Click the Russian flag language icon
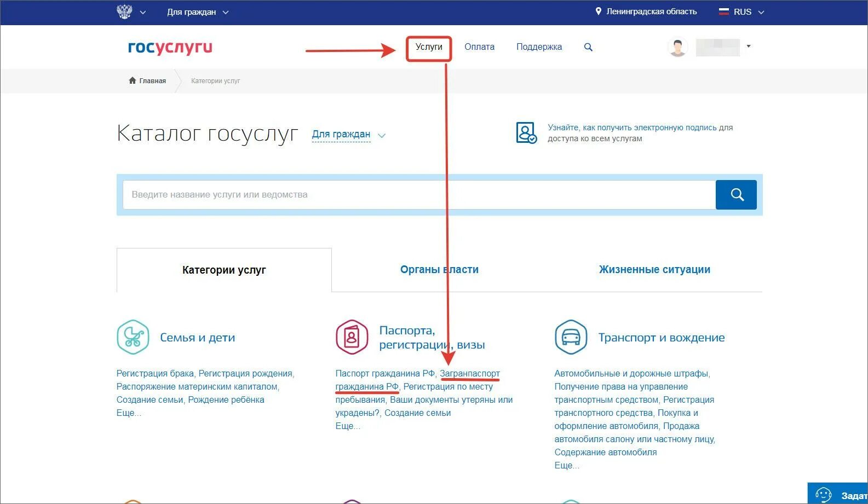Viewport: 868px width, 504px height. (x=724, y=11)
